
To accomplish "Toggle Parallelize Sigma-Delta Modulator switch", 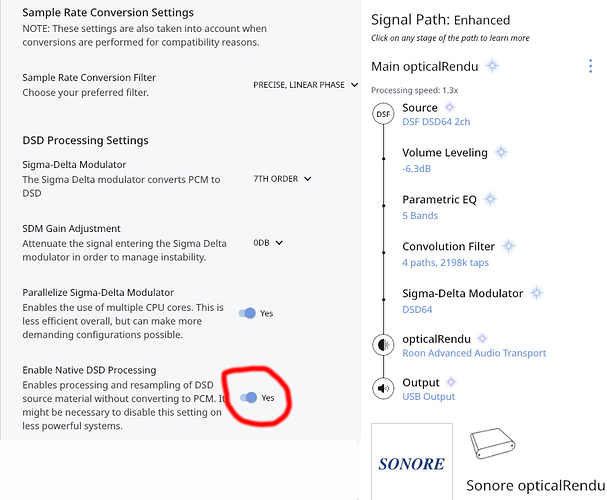I will (x=247, y=313).
